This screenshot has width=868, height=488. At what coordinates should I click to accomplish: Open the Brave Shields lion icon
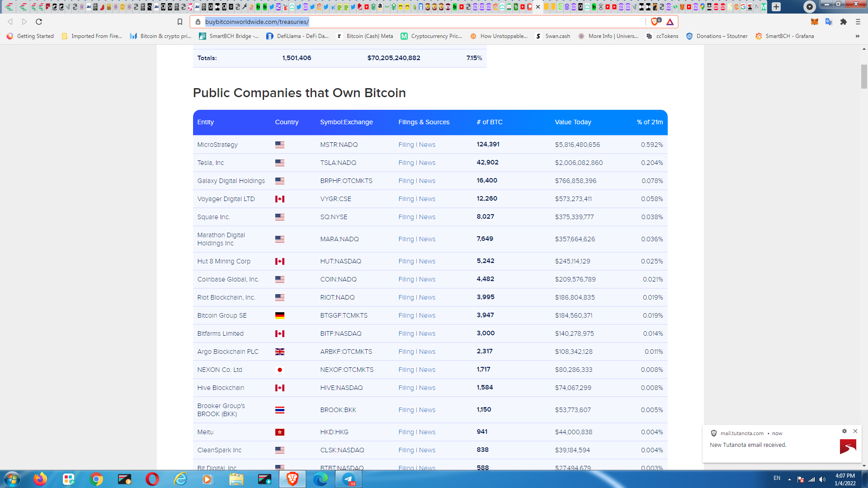(655, 22)
